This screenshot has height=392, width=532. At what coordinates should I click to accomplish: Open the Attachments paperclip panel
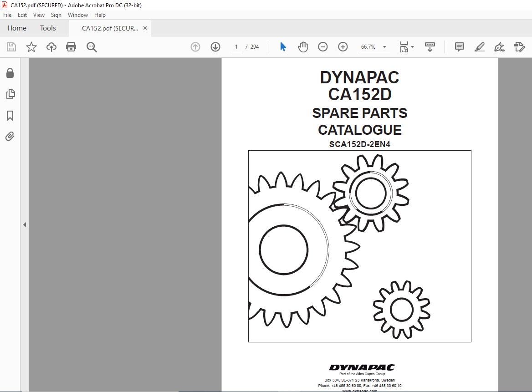pos(10,136)
